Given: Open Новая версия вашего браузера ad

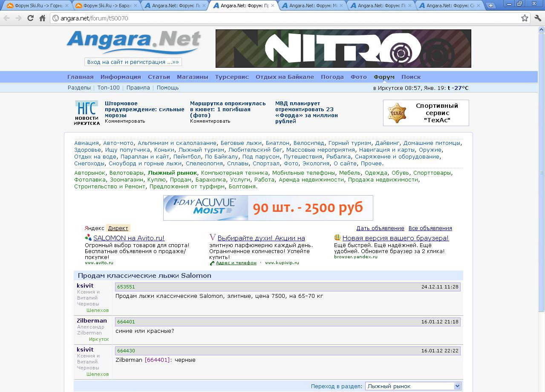Looking at the screenshot, I should [x=395, y=238].
